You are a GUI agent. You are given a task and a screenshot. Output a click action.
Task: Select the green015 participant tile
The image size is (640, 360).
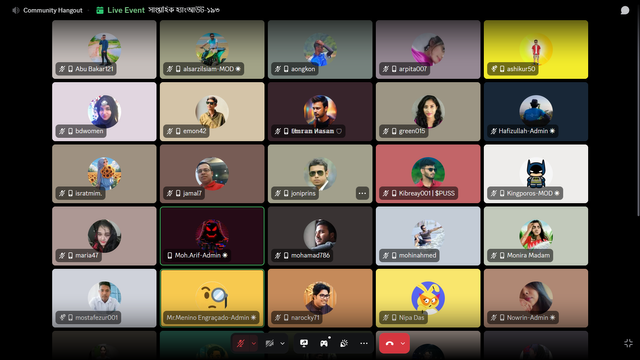(428, 111)
